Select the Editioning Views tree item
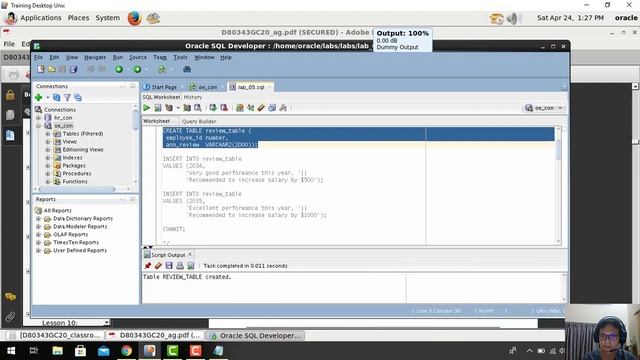 tap(83, 149)
